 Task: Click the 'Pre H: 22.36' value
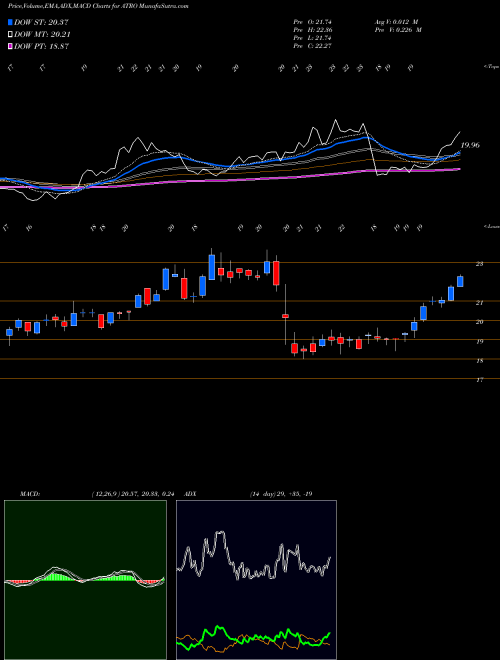pos(312,30)
